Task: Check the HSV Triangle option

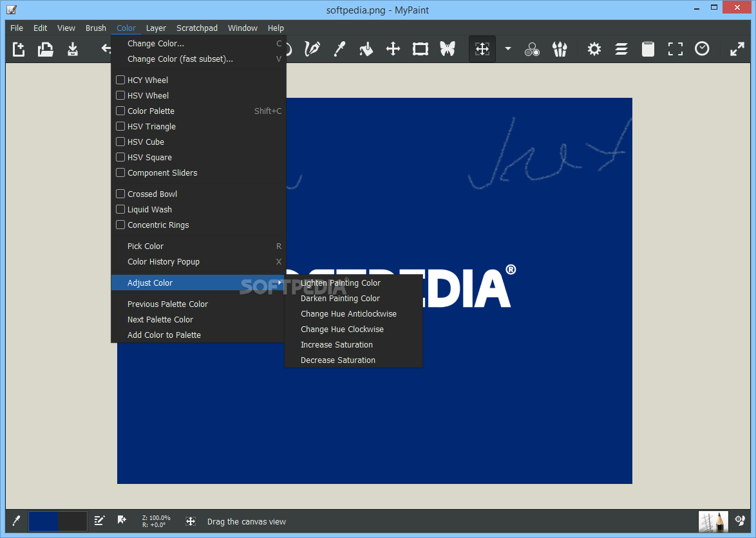Action: click(120, 126)
